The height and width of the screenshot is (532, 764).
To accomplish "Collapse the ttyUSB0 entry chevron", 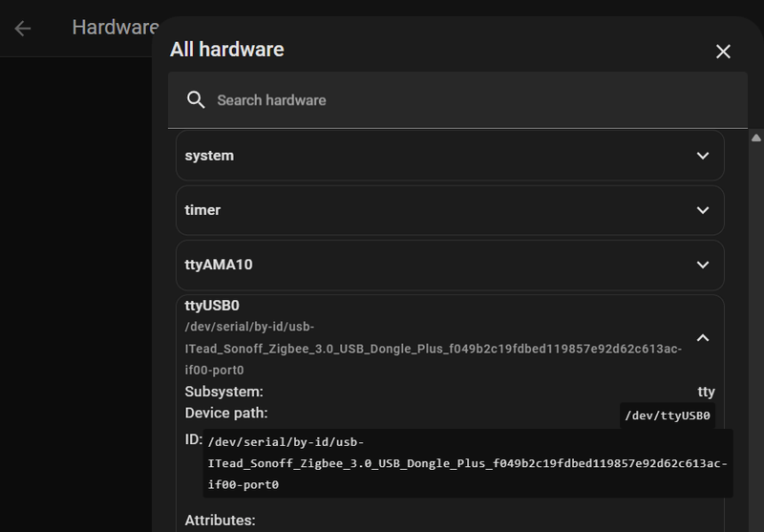I will tap(703, 337).
